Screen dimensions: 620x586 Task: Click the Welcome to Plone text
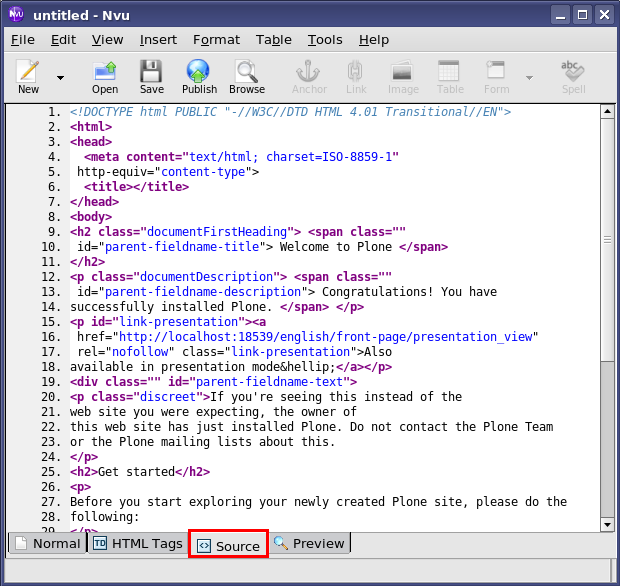pos(336,247)
